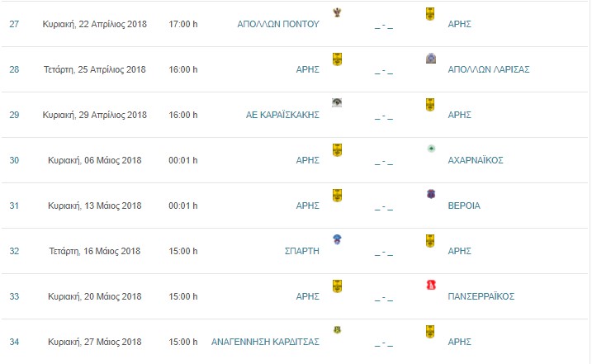The width and height of the screenshot is (592, 364).
Task: Open the ΑΕ ΚΑΡΑΪΣΚΑΚΗΣ team link
Action: coord(282,115)
